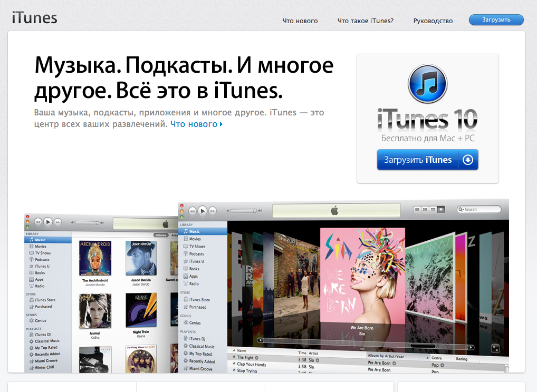This screenshot has width=537, height=392.
Task: Click Fast Forward in the right iTunes window
Action: click(213, 211)
